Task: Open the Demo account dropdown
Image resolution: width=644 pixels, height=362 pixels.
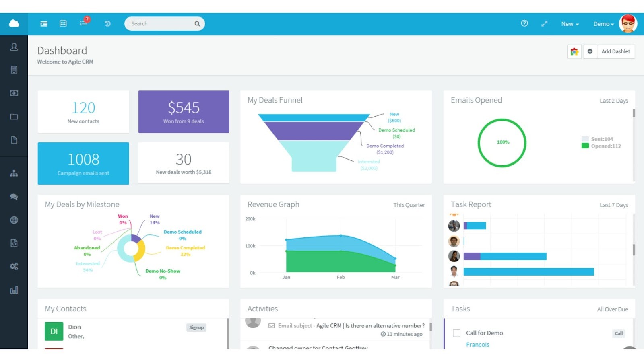Action: (x=602, y=24)
